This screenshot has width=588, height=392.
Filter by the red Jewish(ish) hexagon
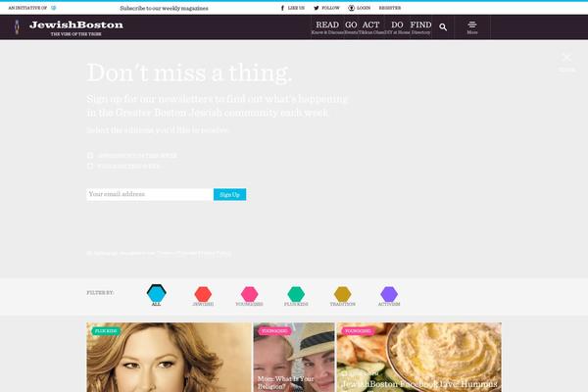[x=203, y=294]
